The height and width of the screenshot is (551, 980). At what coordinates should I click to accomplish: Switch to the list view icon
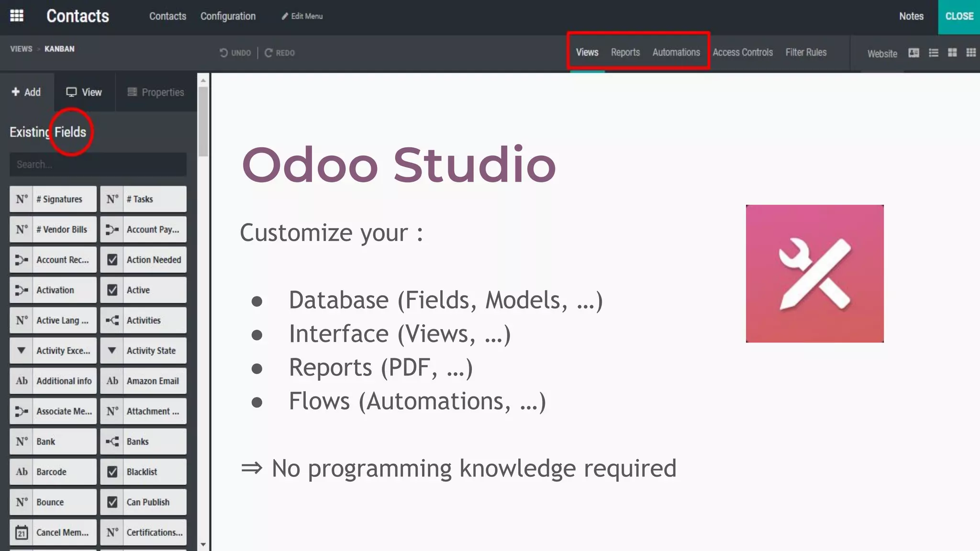pos(933,53)
